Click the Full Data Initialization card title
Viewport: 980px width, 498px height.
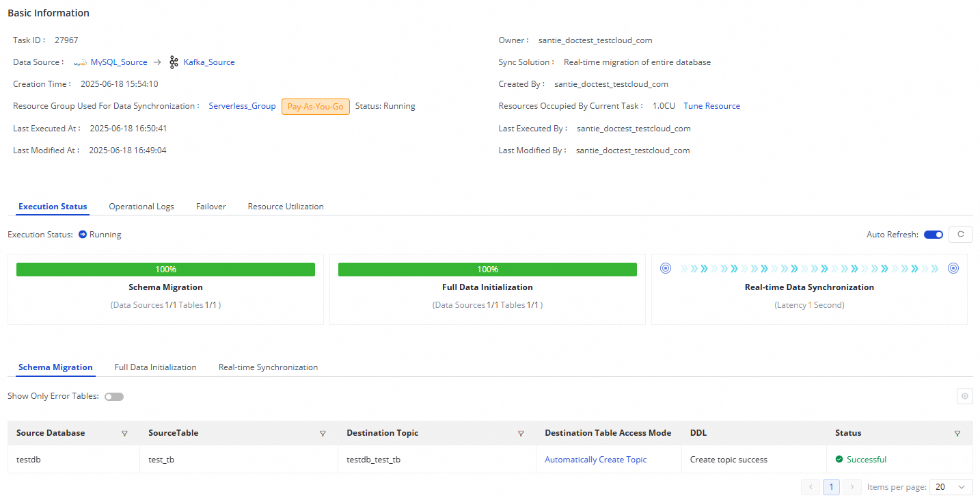487,287
